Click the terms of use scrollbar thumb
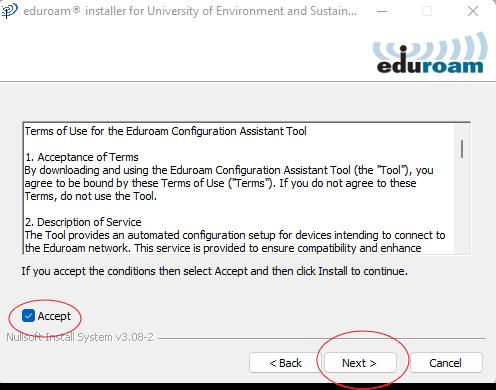 click(462, 149)
